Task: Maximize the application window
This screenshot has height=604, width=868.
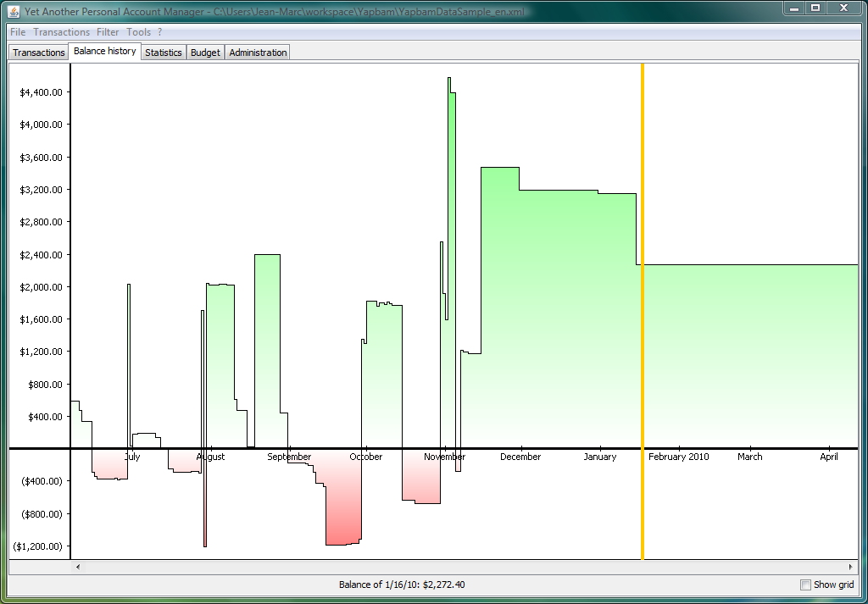Action: tap(815, 8)
